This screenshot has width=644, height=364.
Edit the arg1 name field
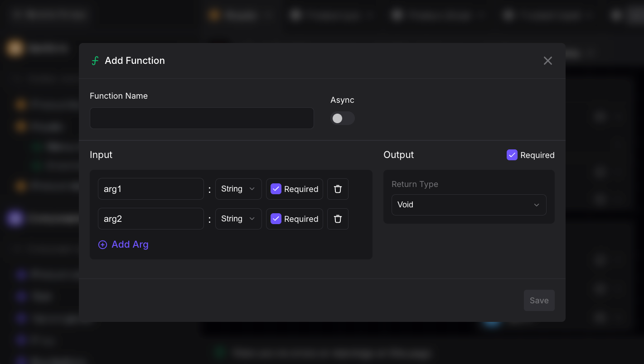pyautogui.click(x=151, y=189)
